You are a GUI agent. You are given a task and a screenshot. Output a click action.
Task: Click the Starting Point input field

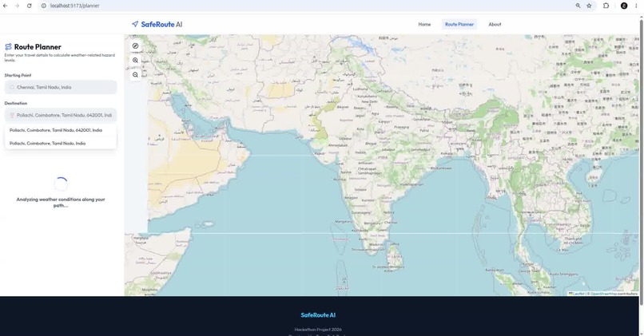[61, 87]
